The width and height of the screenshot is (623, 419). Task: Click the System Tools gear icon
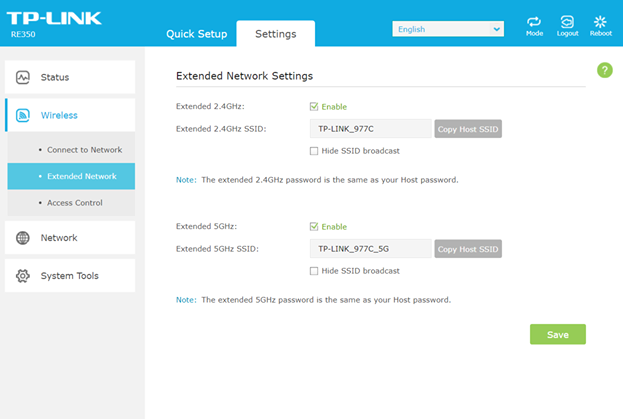[x=23, y=276]
